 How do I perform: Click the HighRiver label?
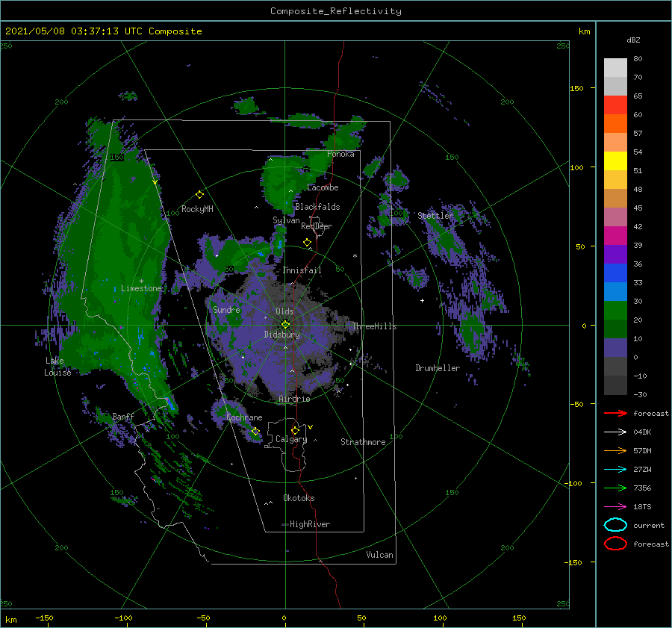pyautogui.click(x=310, y=524)
